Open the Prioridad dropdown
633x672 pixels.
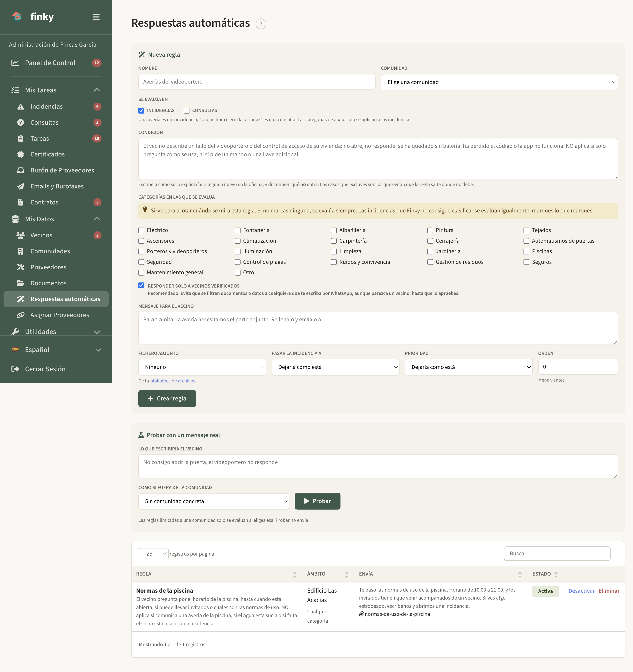click(x=468, y=367)
